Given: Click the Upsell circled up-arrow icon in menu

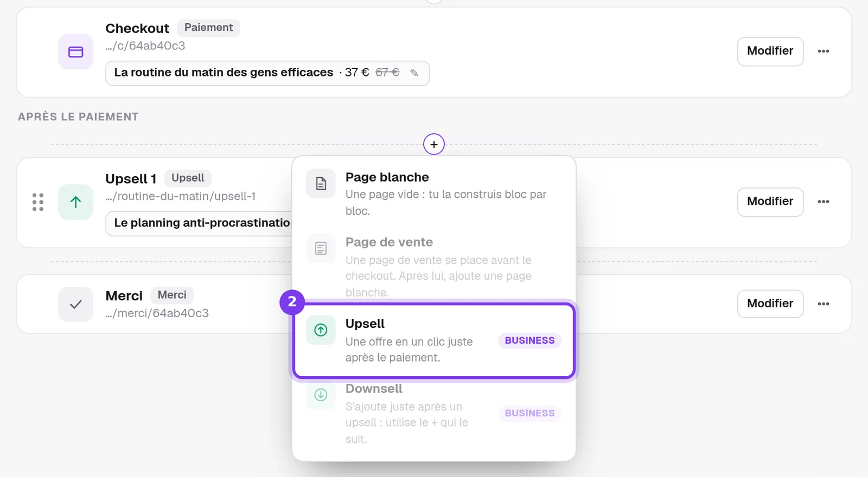Looking at the screenshot, I should coord(321,330).
